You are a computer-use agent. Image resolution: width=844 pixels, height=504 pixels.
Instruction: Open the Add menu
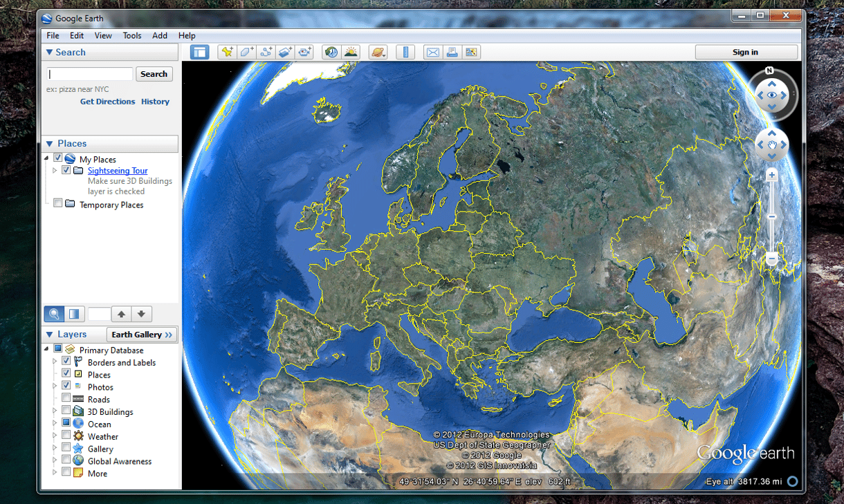(x=160, y=36)
